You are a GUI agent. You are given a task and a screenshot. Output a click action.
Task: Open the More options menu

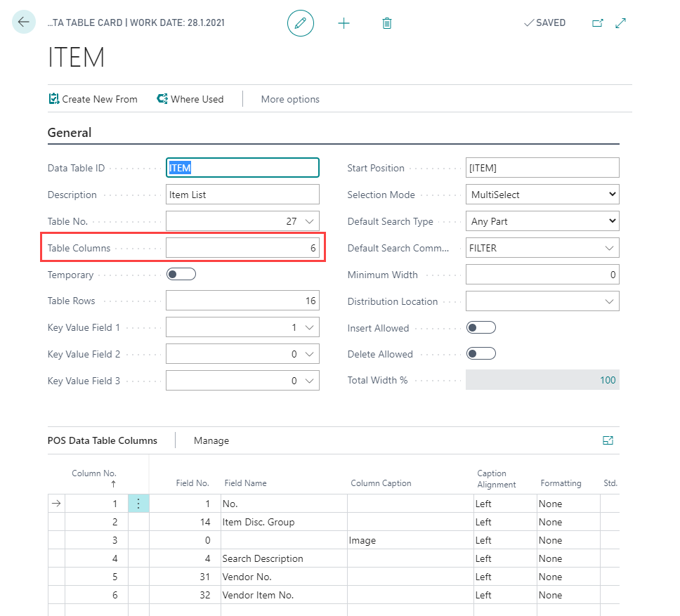(290, 99)
